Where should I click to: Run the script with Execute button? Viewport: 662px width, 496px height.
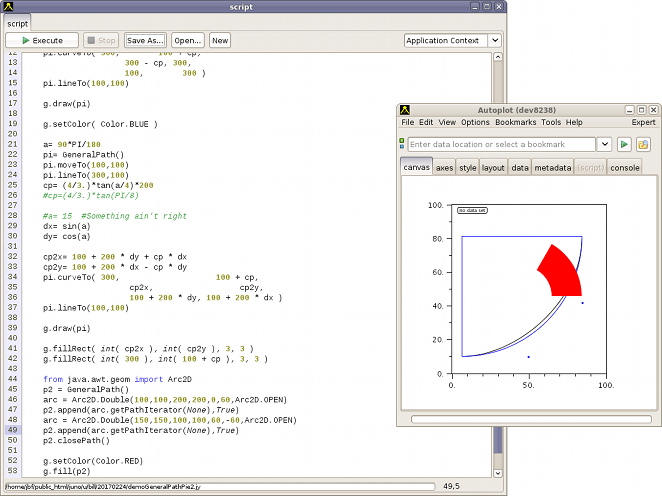pos(41,41)
